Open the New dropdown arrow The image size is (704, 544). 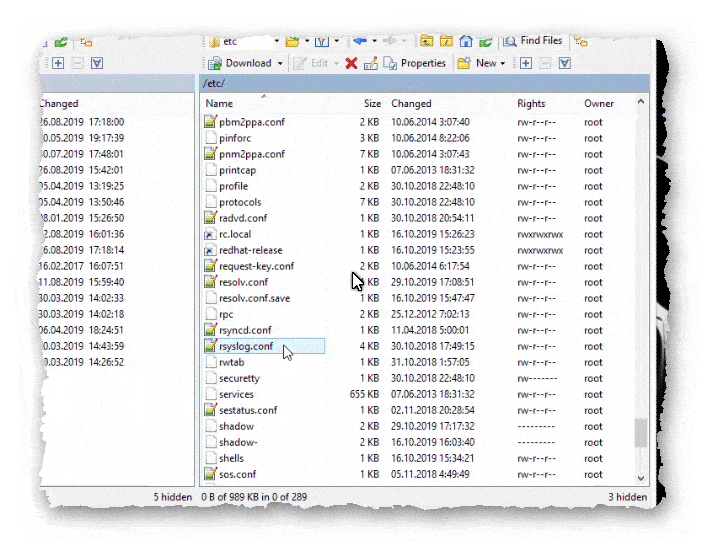(x=503, y=64)
